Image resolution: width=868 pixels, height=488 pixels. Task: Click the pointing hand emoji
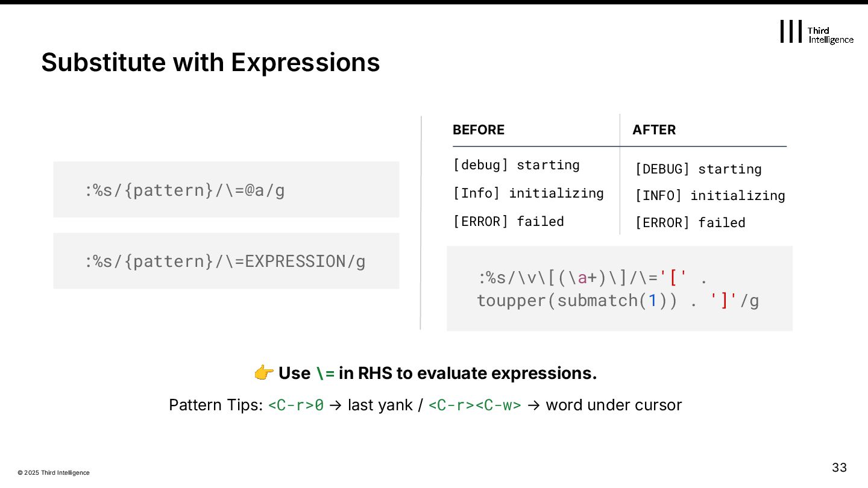[264, 374]
